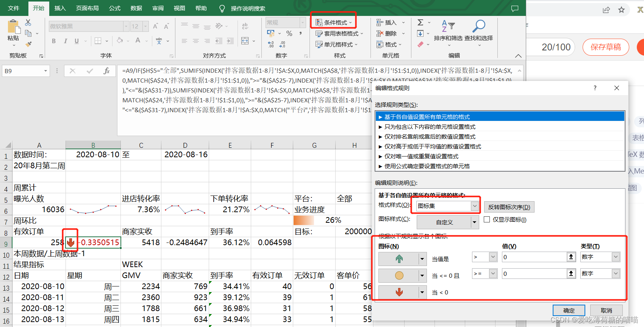
Task: Open the 单元格样式 dropdown
Action: tap(337, 45)
